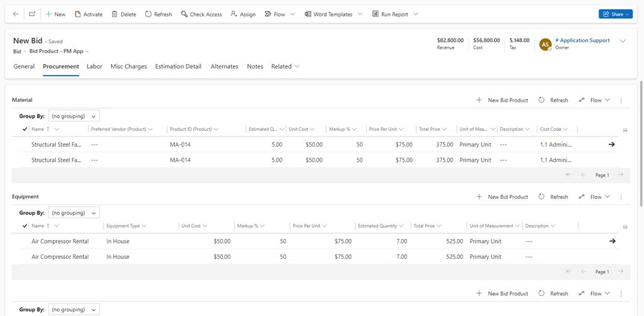Open first Structural Steel row arrow

[x=612, y=145]
